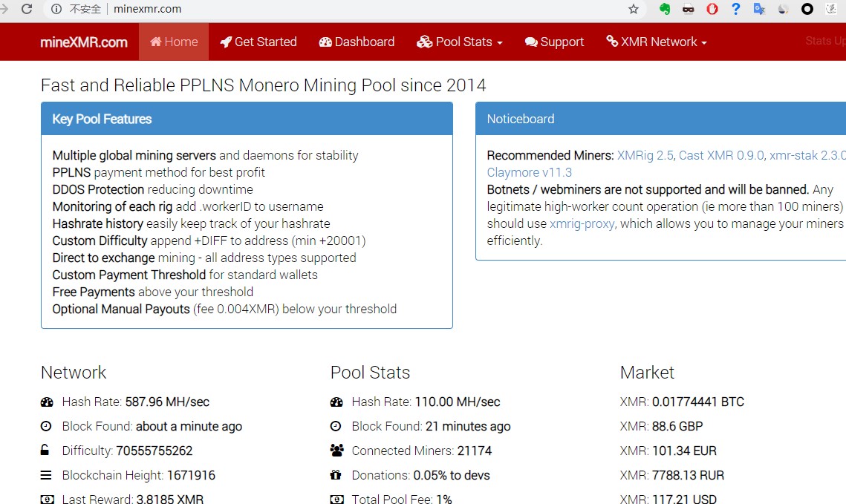Click the Blockchain Height bars icon
This screenshot has height=504, width=846.
tap(46, 475)
